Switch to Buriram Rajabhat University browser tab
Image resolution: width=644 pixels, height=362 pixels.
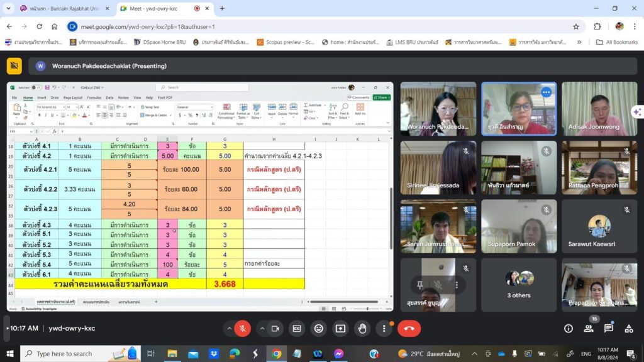pos(65,8)
